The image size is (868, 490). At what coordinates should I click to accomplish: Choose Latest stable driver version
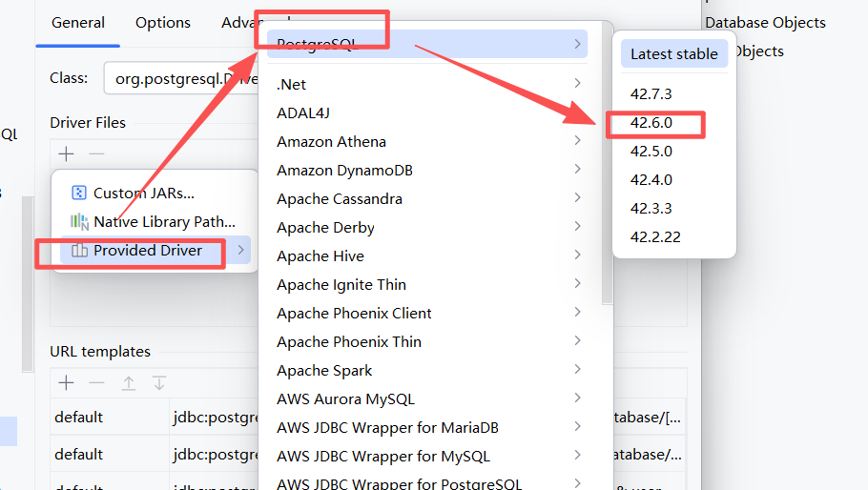click(674, 53)
